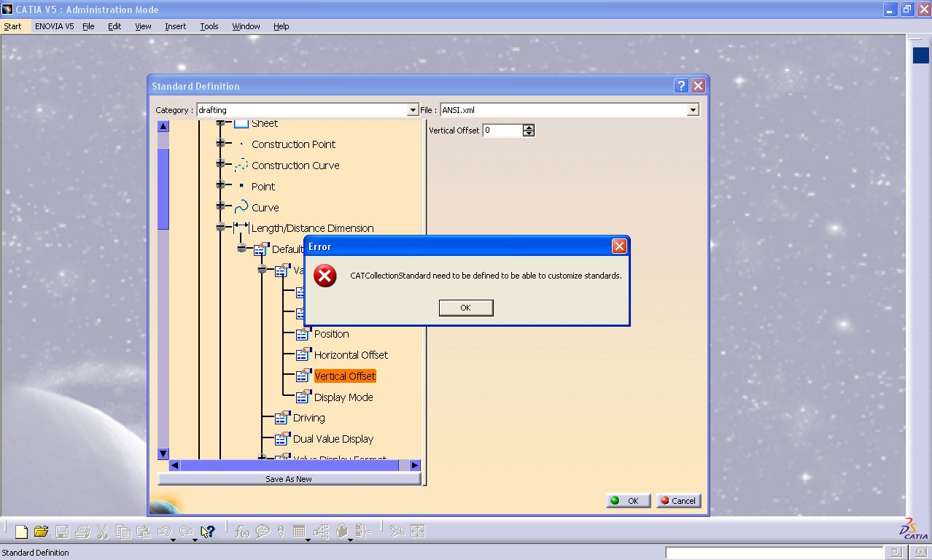932x560 pixels.
Task: Click the tree's vertical scrollbar down arrow
Action: pos(163,454)
